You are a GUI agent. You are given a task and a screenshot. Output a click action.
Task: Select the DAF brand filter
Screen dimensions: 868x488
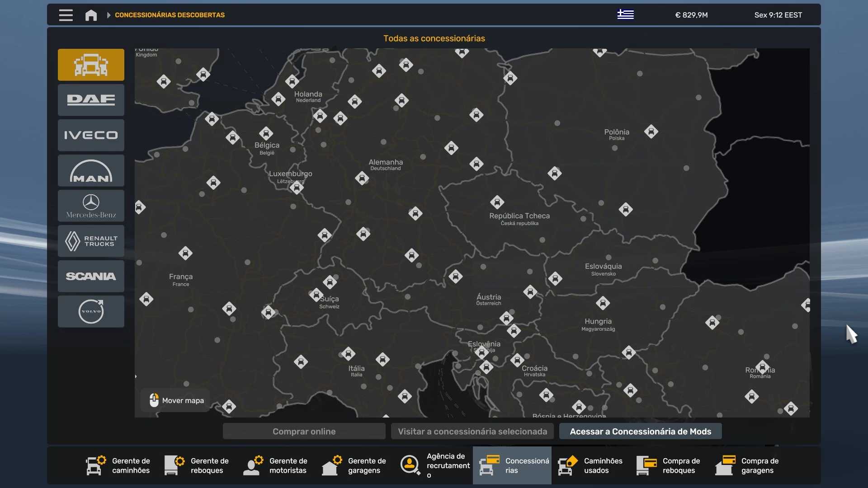pyautogui.click(x=91, y=100)
